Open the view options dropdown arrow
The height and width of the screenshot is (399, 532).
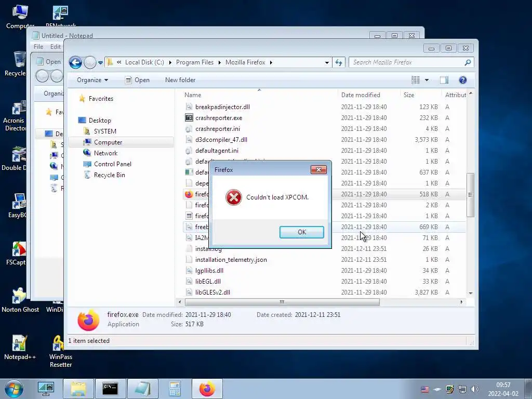tap(427, 80)
